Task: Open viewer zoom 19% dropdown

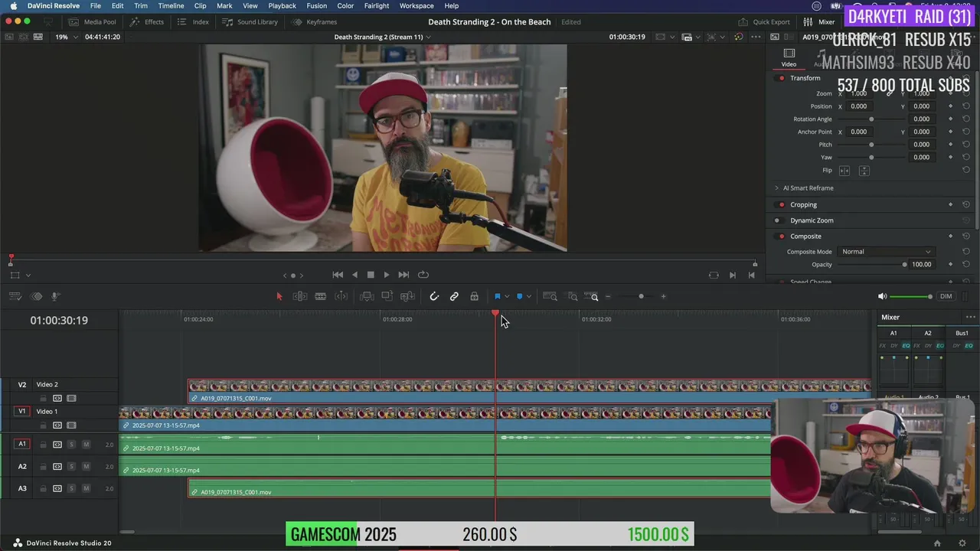Action: [66, 37]
